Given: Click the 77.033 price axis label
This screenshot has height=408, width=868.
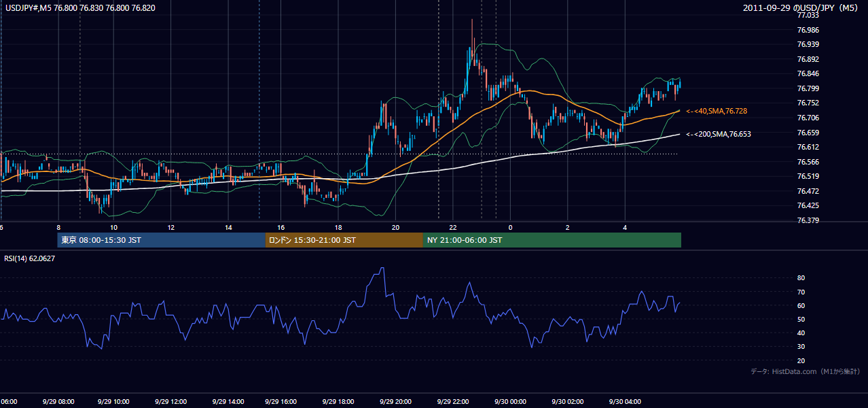Looking at the screenshot, I should coord(808,15).
